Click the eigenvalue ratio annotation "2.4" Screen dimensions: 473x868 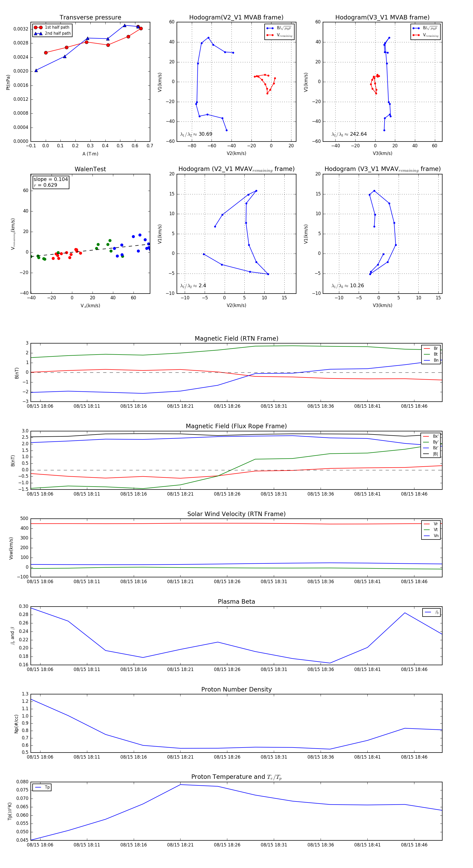pos(193,286)
